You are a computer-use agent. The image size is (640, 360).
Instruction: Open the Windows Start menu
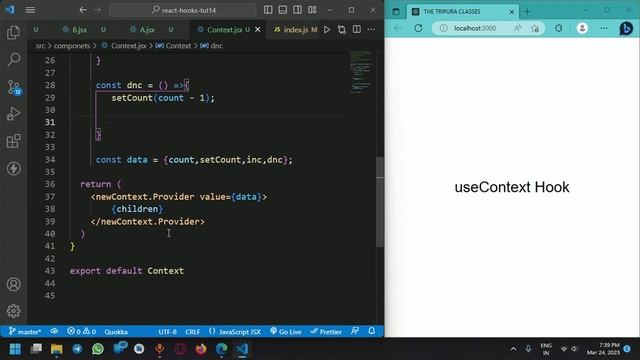tap(16, 349)
